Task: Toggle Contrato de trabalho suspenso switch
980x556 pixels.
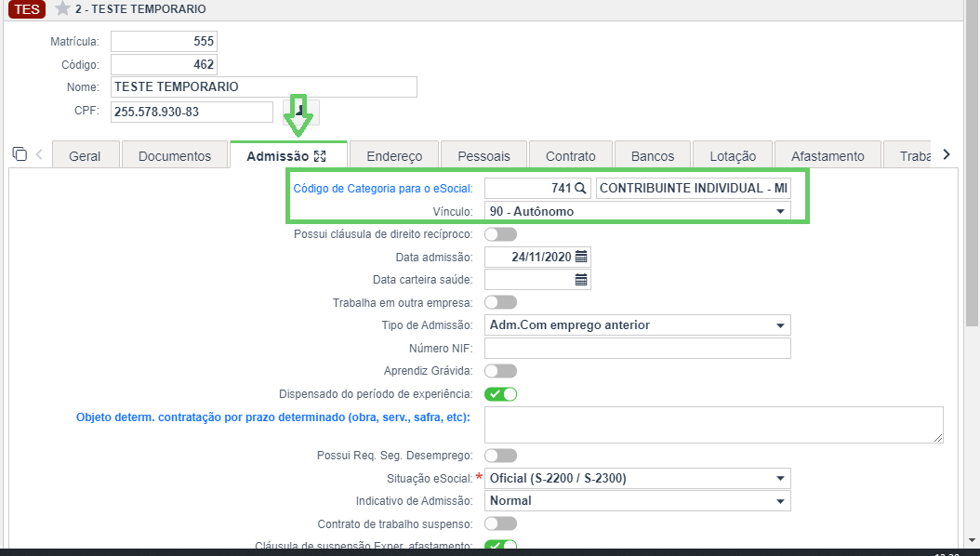Action: 500,523
